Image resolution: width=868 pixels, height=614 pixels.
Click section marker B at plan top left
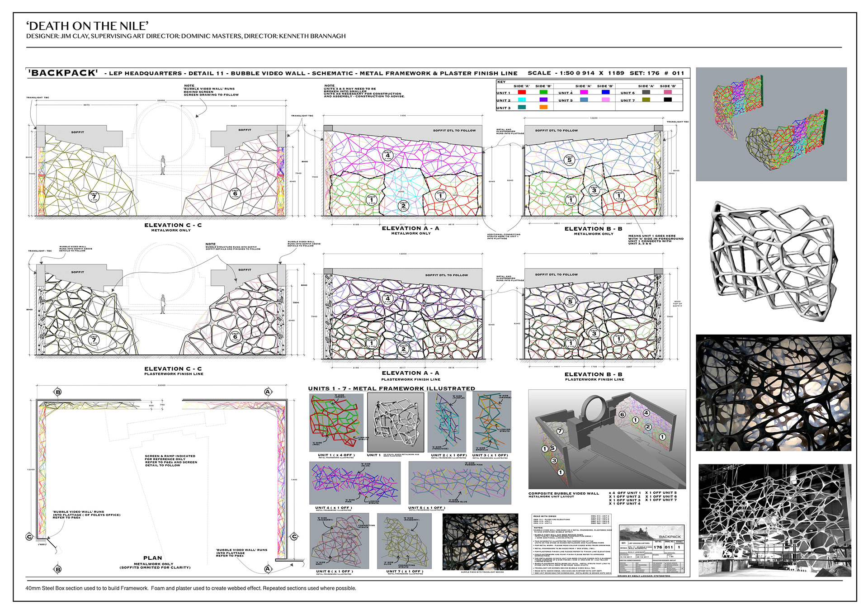[x=58, y=392]
